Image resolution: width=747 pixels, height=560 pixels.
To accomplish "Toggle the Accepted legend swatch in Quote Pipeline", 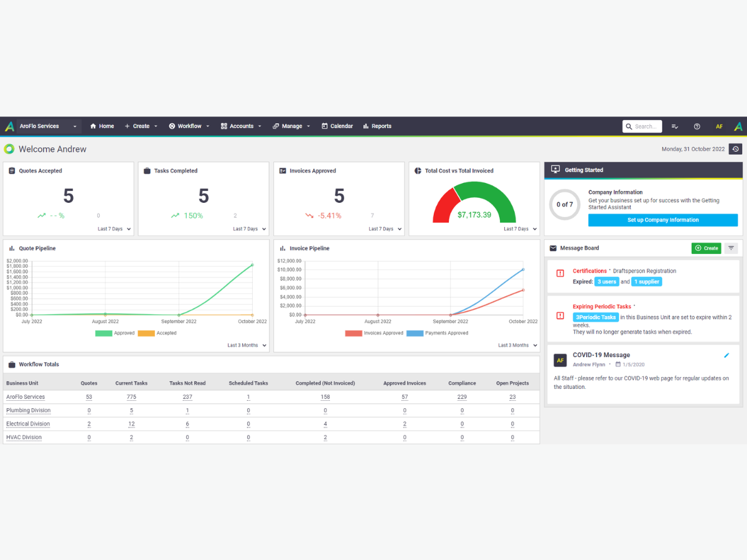I will (146, 334).
